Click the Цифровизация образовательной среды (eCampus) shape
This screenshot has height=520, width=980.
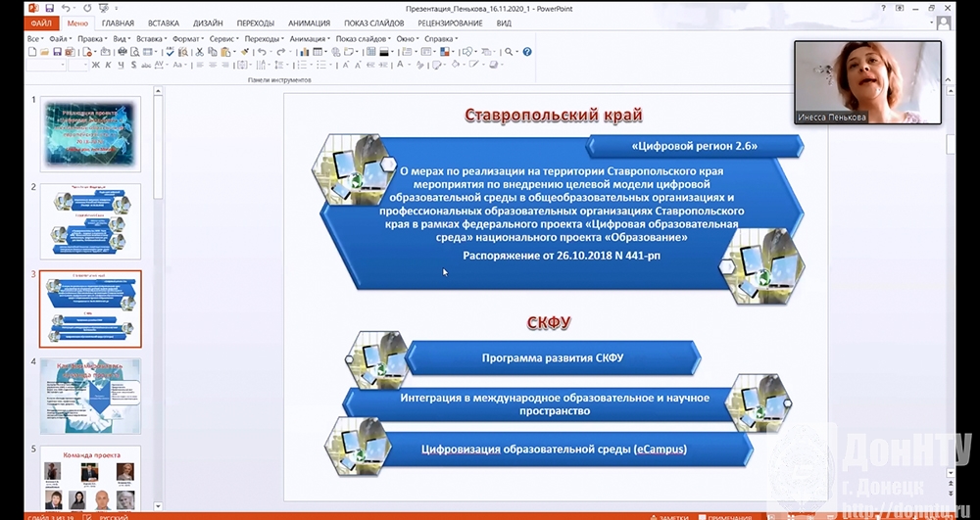[x=554, y=449]
